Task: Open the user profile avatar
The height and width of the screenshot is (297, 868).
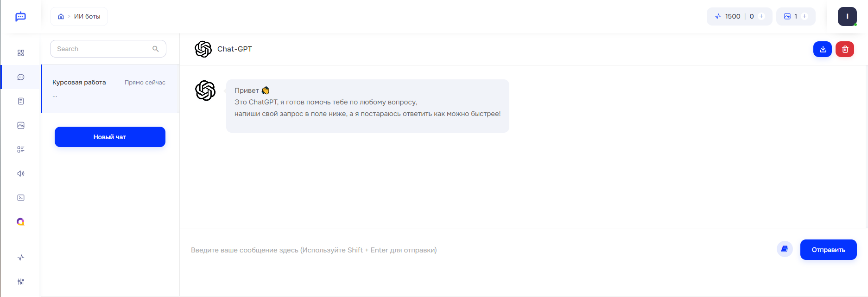Action: [847, 16]
